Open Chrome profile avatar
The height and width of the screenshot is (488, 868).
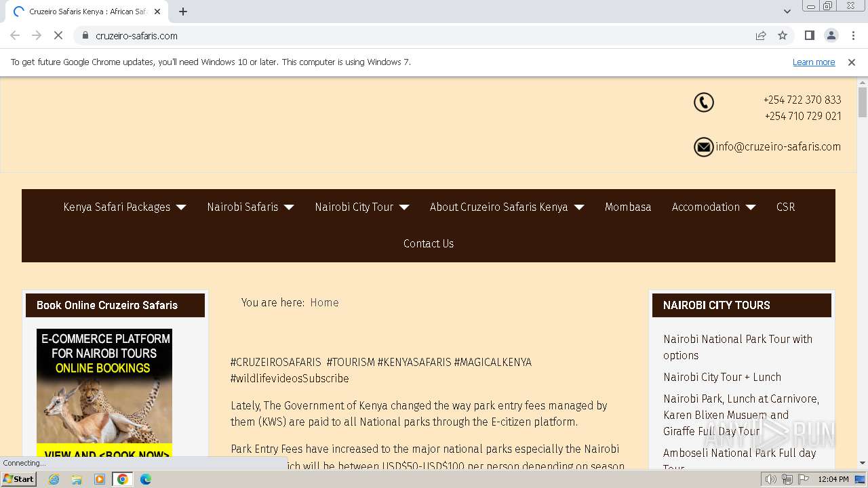tap(831, 36)
